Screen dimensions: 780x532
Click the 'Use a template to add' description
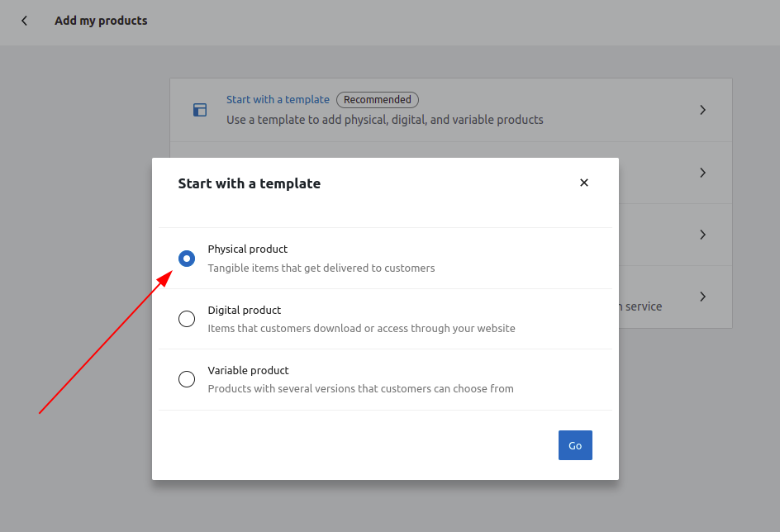click(385, 120)
